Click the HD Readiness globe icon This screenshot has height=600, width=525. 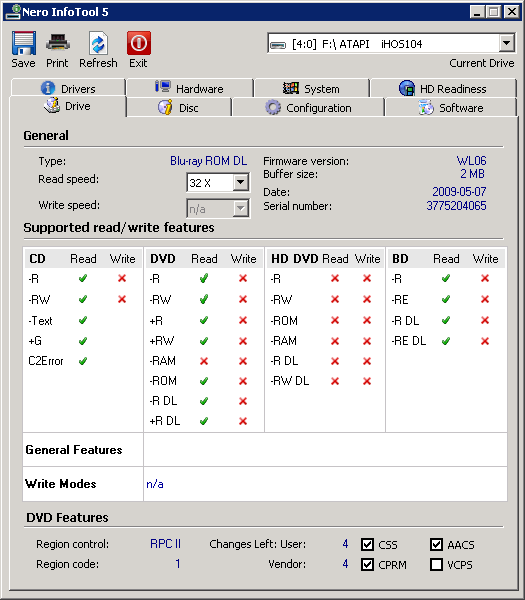(407, 88)
